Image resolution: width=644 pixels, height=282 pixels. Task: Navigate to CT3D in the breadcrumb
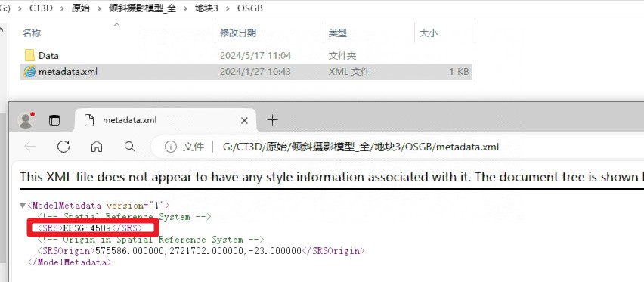point(41,8)
